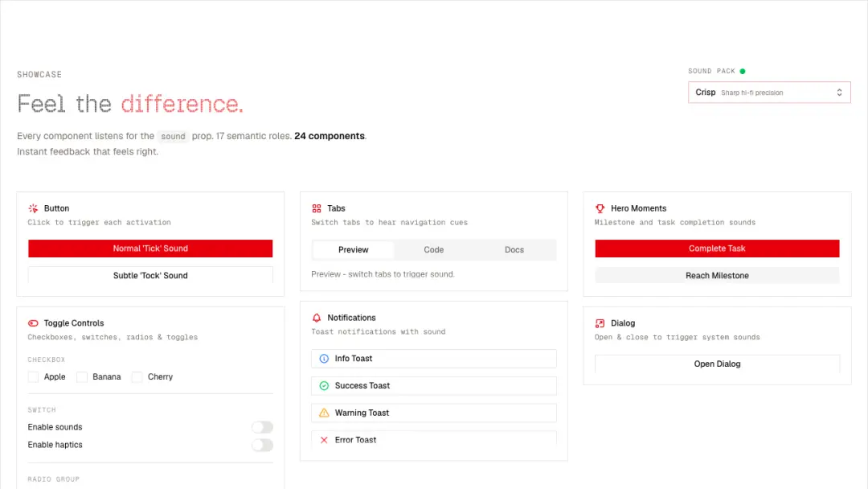
Task: Click the Error Toast X icon
Action: pyautogui.click(x=324, y=440)
